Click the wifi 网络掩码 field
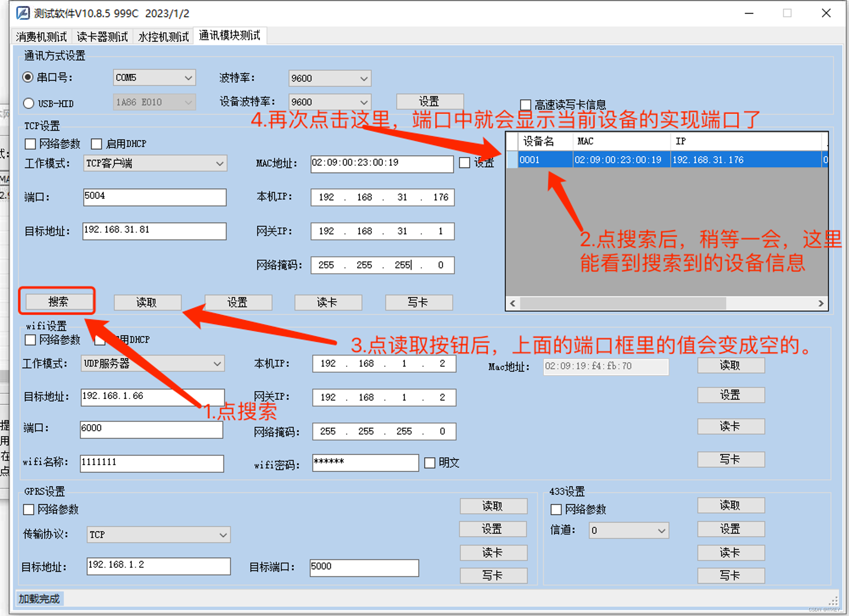Screen dimensions: 849x616 [384, 431]
